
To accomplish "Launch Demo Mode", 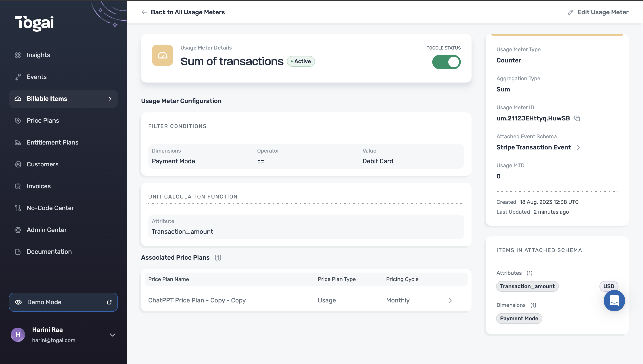I will click(x=63, y=302).
